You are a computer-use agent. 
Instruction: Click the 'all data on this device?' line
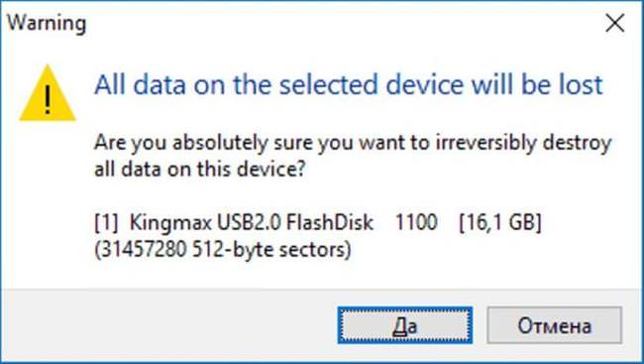199,169
